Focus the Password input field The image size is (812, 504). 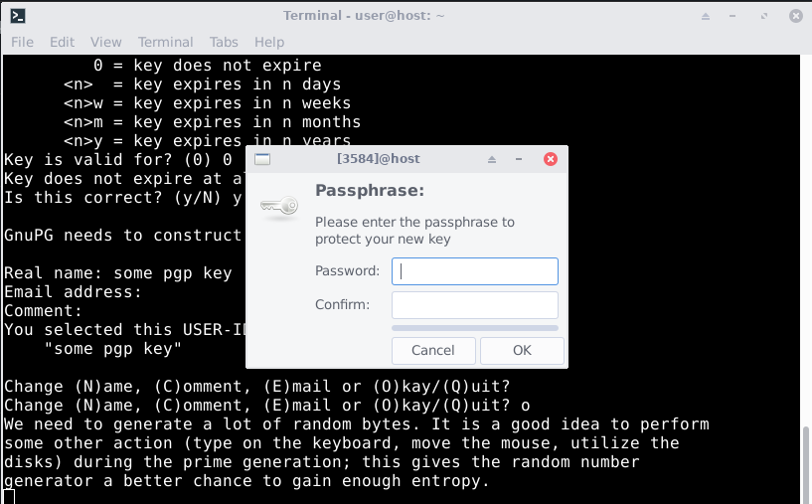475,271
